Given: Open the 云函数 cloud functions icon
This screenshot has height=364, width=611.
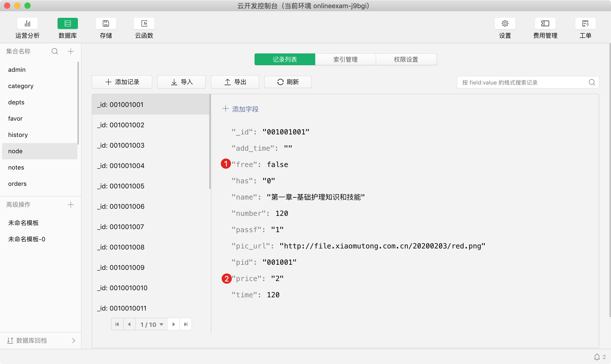Looking at the screenshot, I should coord(144,23).
